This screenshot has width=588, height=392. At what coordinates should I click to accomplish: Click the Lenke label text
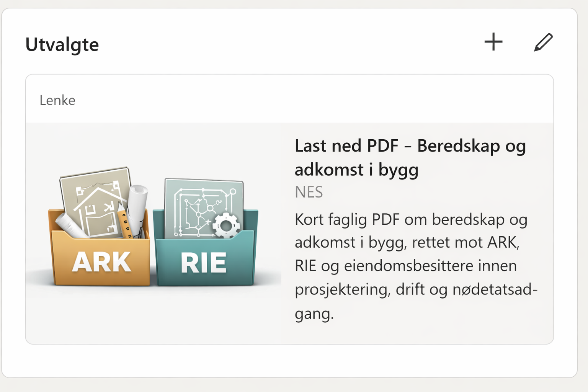(57, 100)
